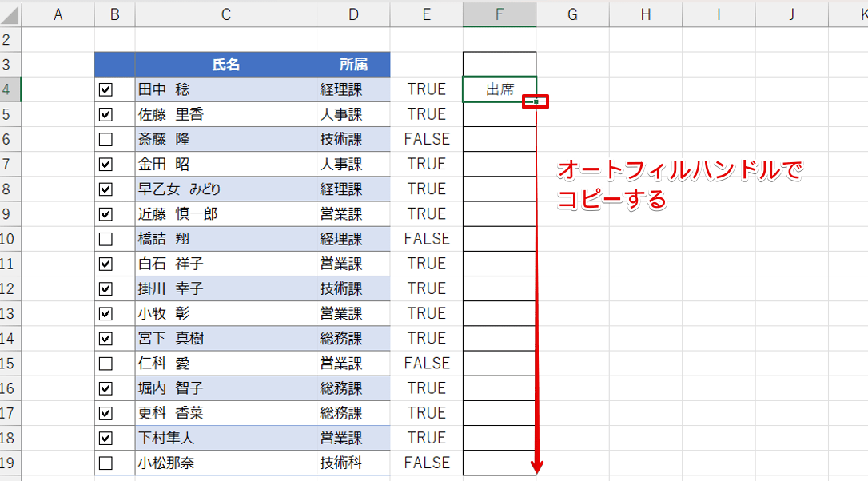Toggle the checkbox for 近藤 慎一郎

tap(106, 214)
